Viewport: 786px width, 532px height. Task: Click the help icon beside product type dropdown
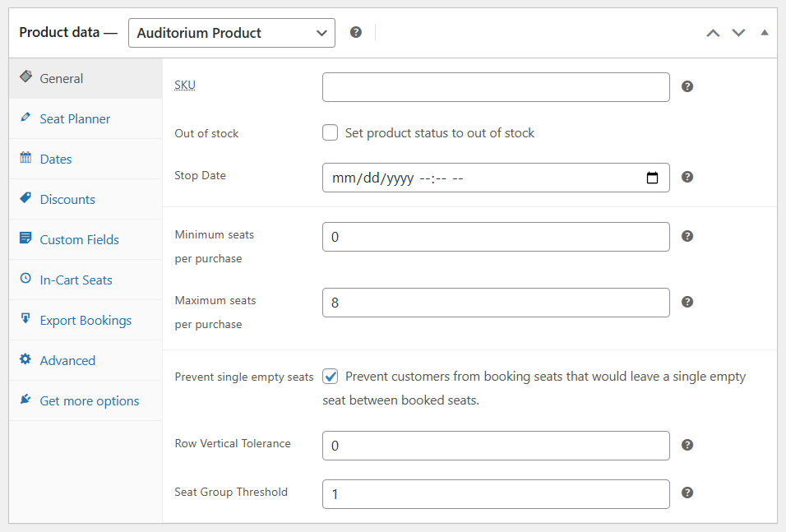pos(356,32)
